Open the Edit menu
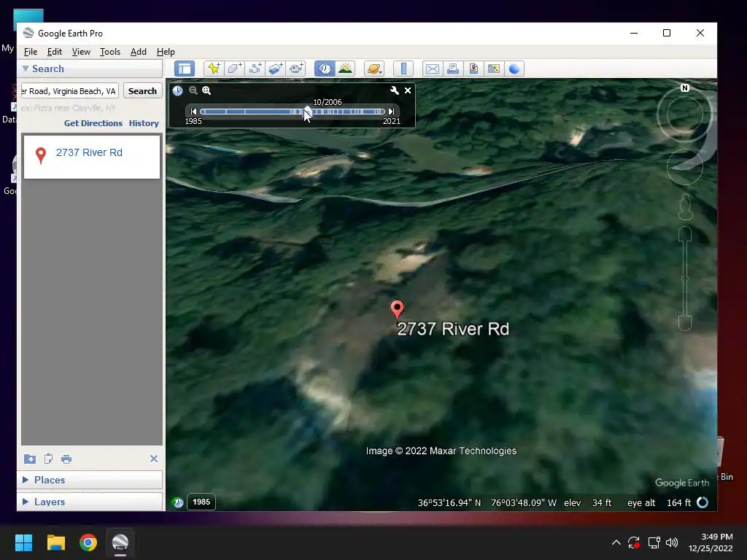Viewport: 747px width, 560px height. click(x=54, y=52)
